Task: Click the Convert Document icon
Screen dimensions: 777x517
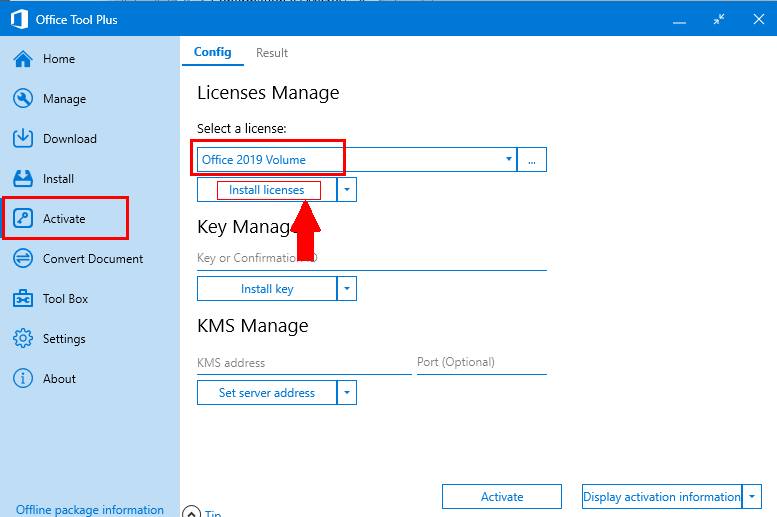Action: pos(23,258)
